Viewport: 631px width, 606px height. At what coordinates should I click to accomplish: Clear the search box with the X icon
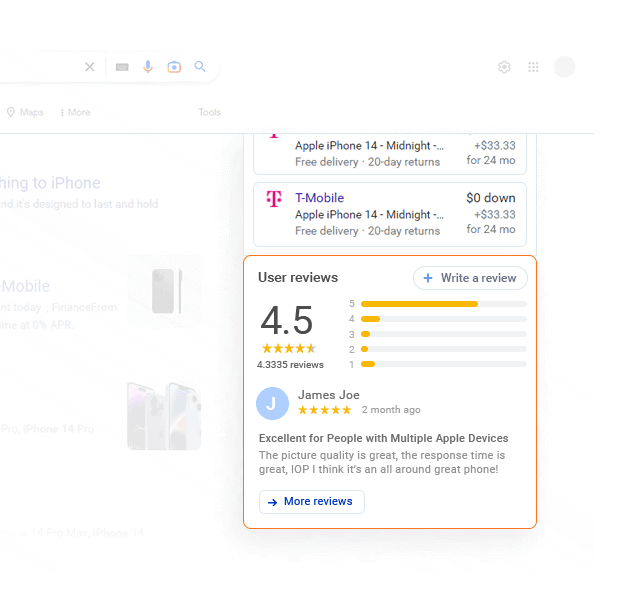[90, 67]
